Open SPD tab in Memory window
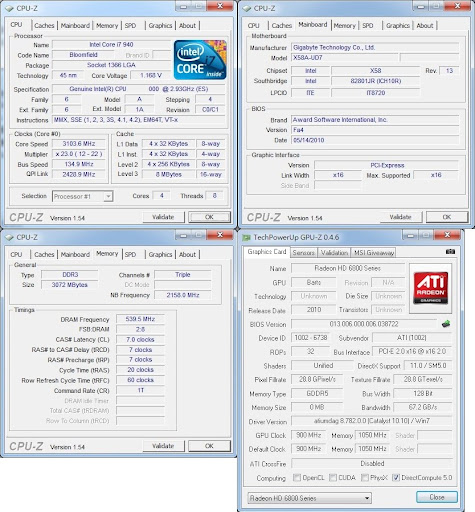The height and width of the screenshot is (512, 475). [x=130, y=255]
